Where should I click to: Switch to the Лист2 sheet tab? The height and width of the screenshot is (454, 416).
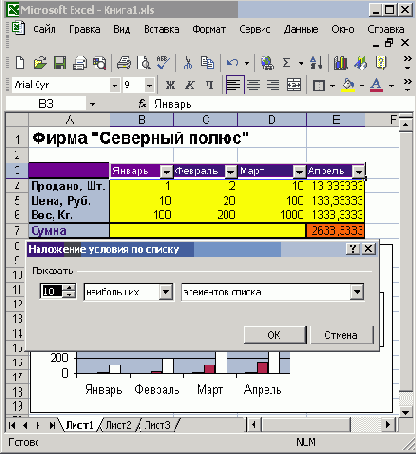click(119, 425)
